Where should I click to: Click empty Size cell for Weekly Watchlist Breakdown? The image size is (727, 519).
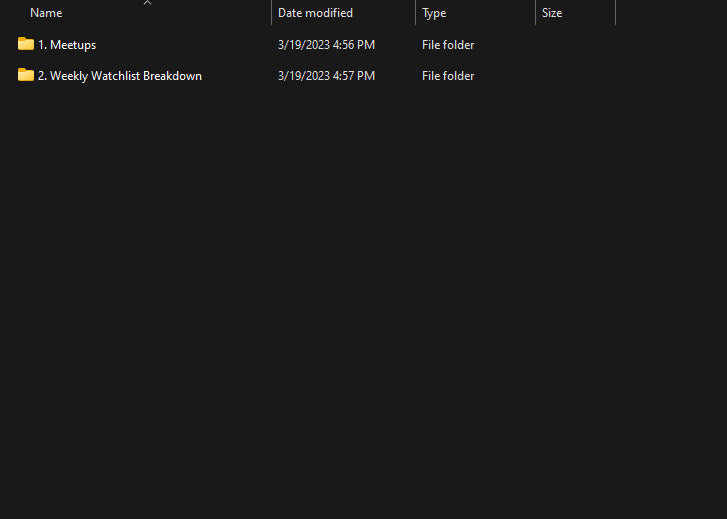[575, 76]
